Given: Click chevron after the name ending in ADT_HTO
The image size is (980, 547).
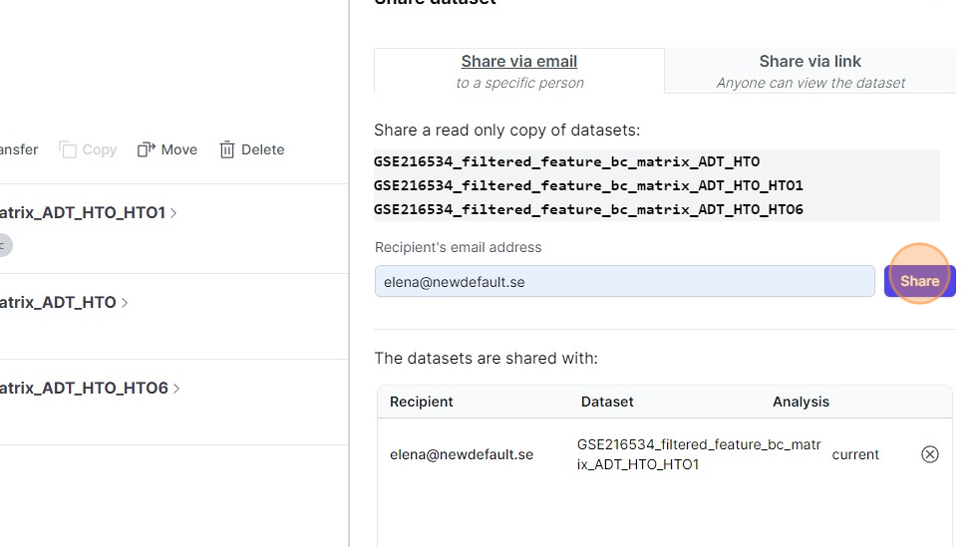Looking at the screenshot, I should click(125, 302).
